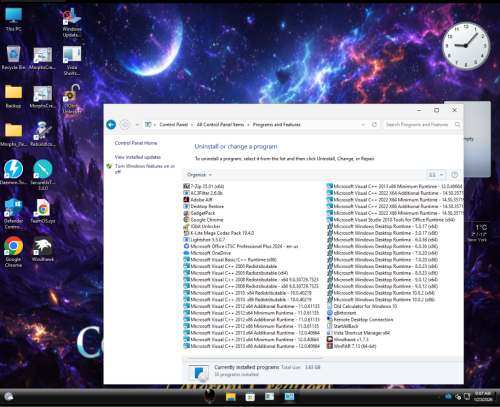Click the Daemon Tools desktop shortcut

click(13, 172)
